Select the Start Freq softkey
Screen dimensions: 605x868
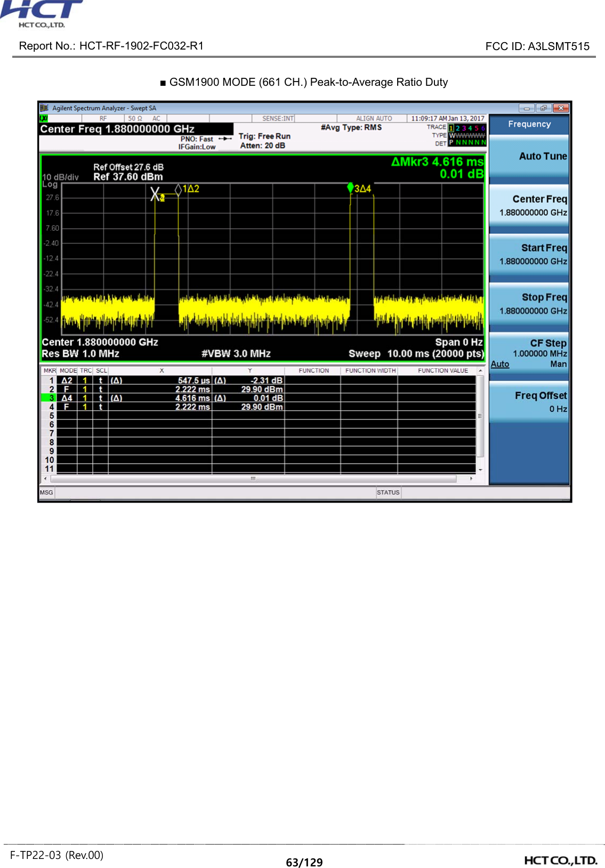point(529,254)
